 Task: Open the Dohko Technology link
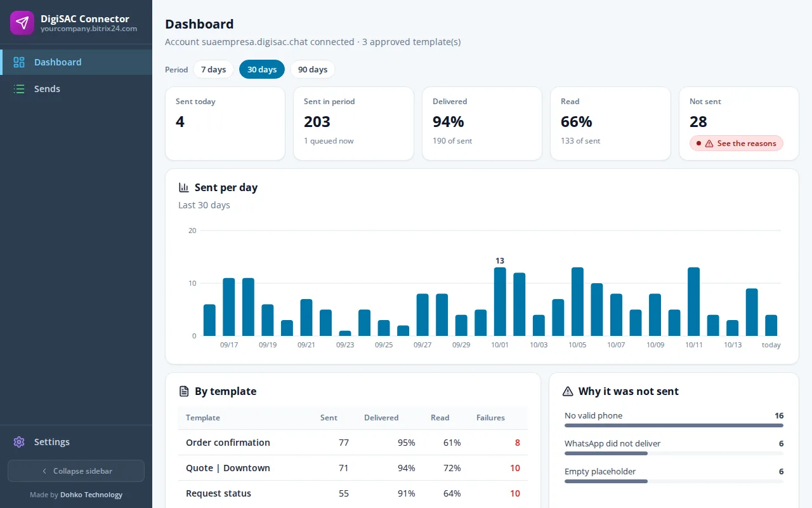91,495
